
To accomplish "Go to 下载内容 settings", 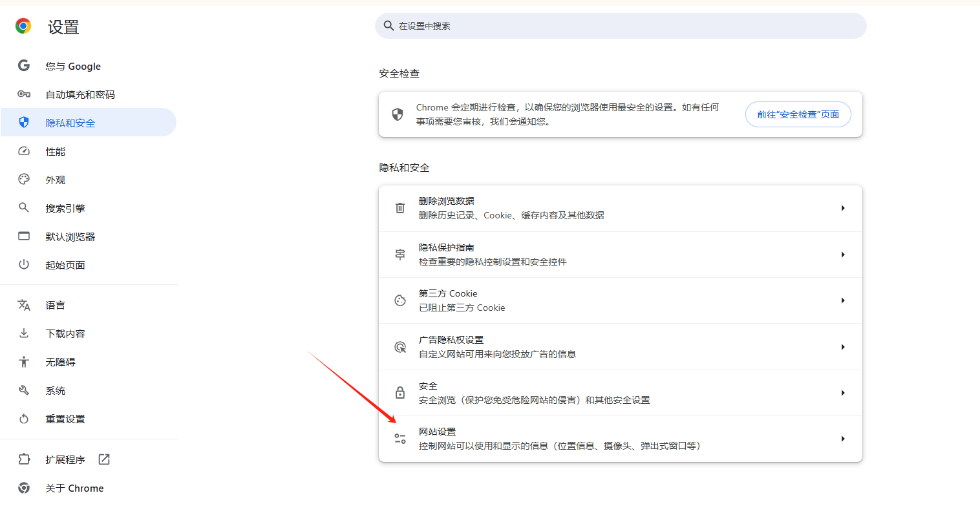I will click(89, 333).
